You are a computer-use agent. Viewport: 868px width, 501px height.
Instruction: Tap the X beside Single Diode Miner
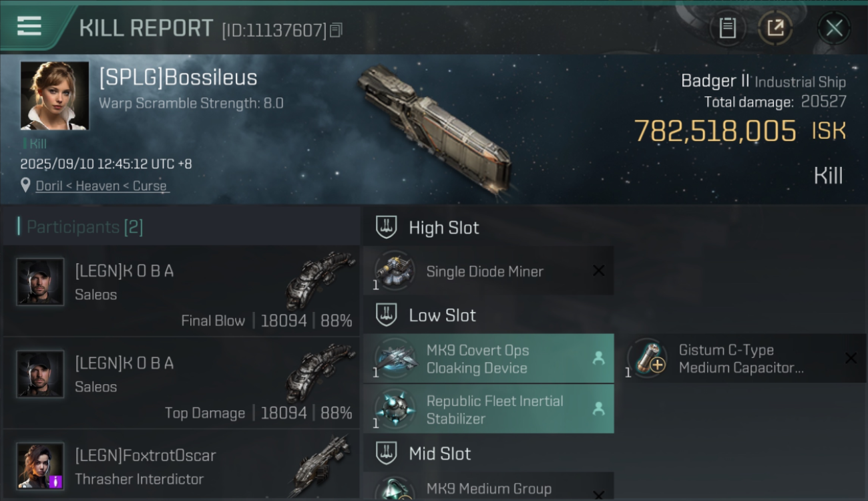(x=599, y=271)
